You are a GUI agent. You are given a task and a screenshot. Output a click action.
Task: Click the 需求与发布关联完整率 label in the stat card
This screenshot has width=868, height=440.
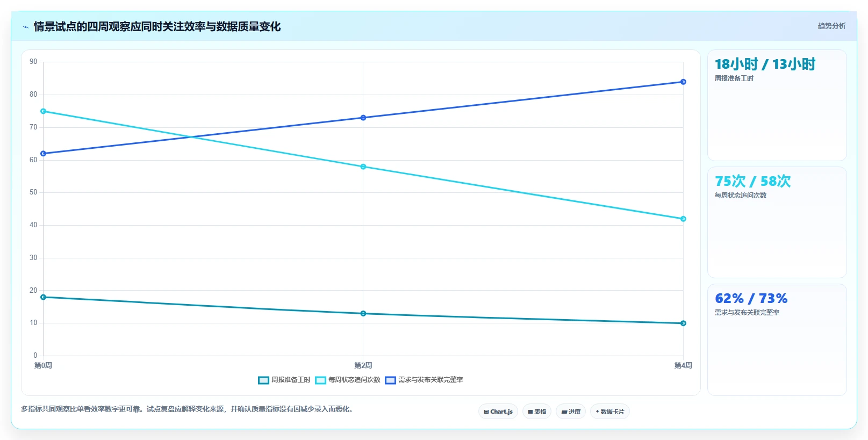tap(747, 313)
